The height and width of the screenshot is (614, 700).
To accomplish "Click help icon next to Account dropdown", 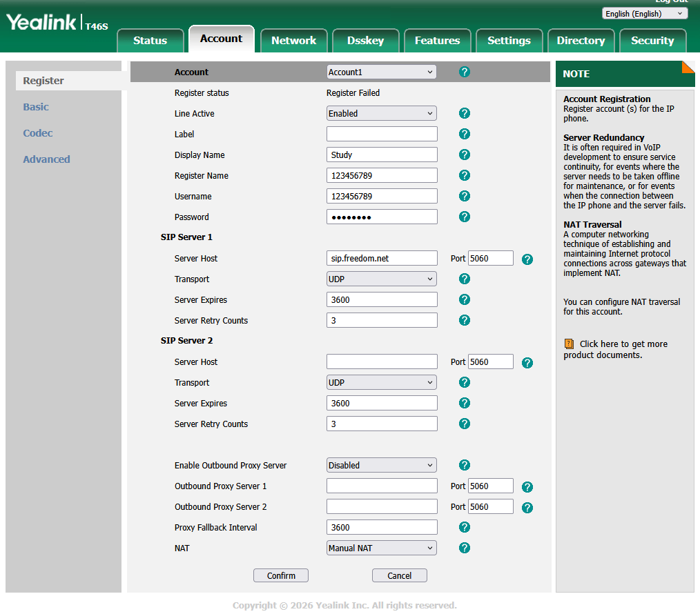I will [x=465, y=72].
